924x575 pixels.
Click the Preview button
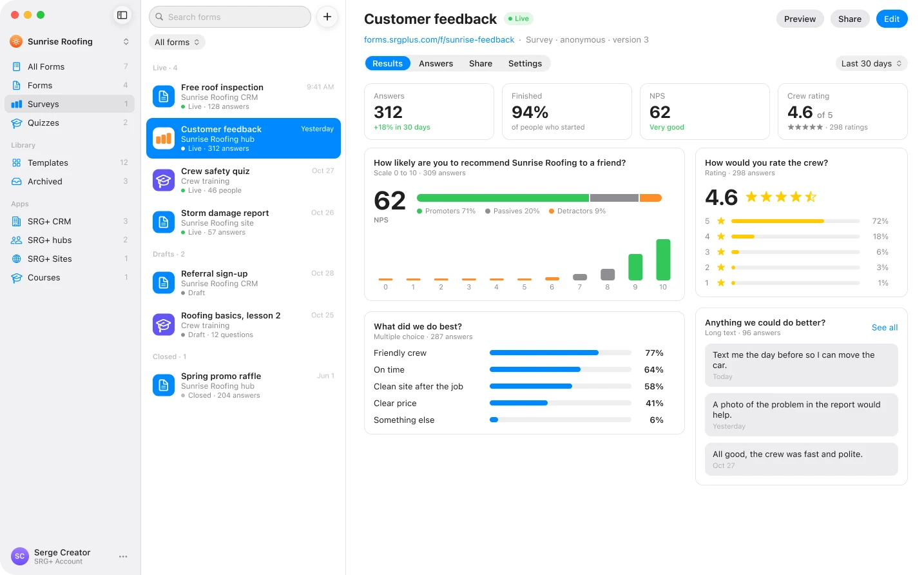pyautogui.click(x=800, y=19)
